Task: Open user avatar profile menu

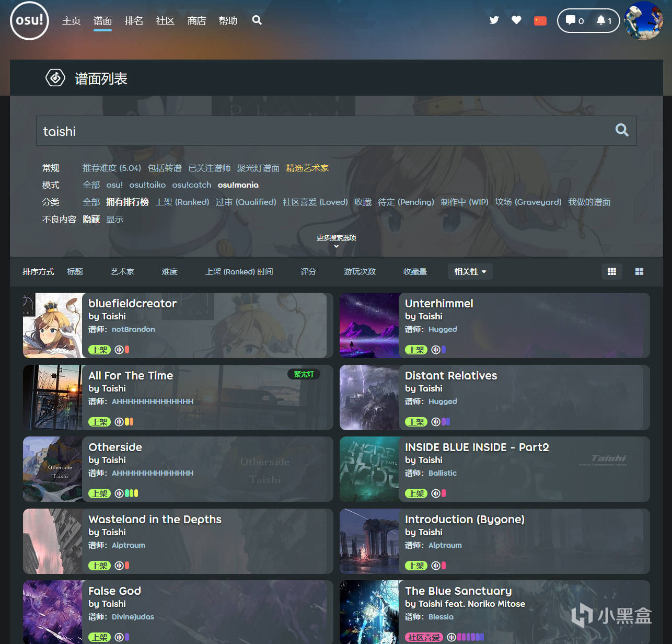Action: pos(644,21)
